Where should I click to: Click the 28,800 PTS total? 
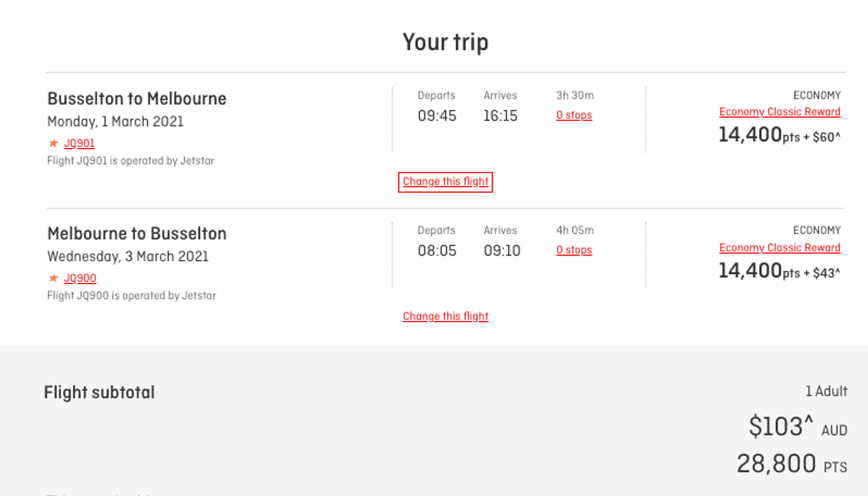tap(791, 464)
